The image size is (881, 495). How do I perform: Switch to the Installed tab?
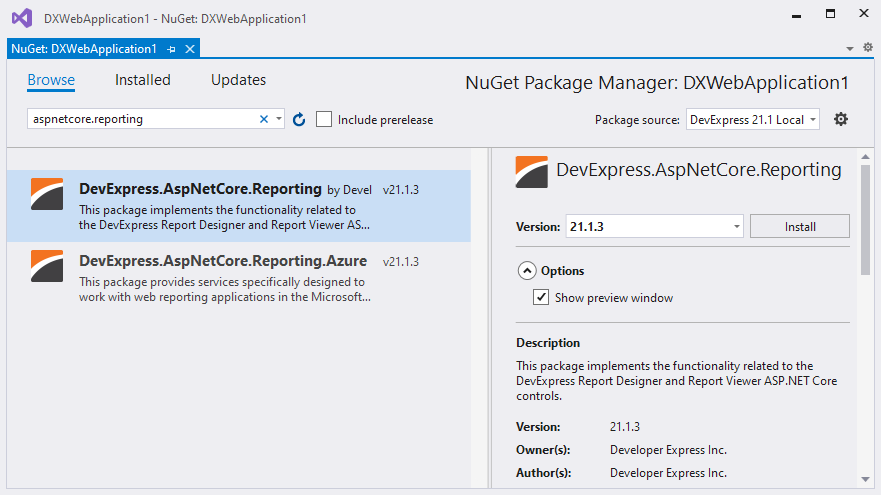coord(143,80)
